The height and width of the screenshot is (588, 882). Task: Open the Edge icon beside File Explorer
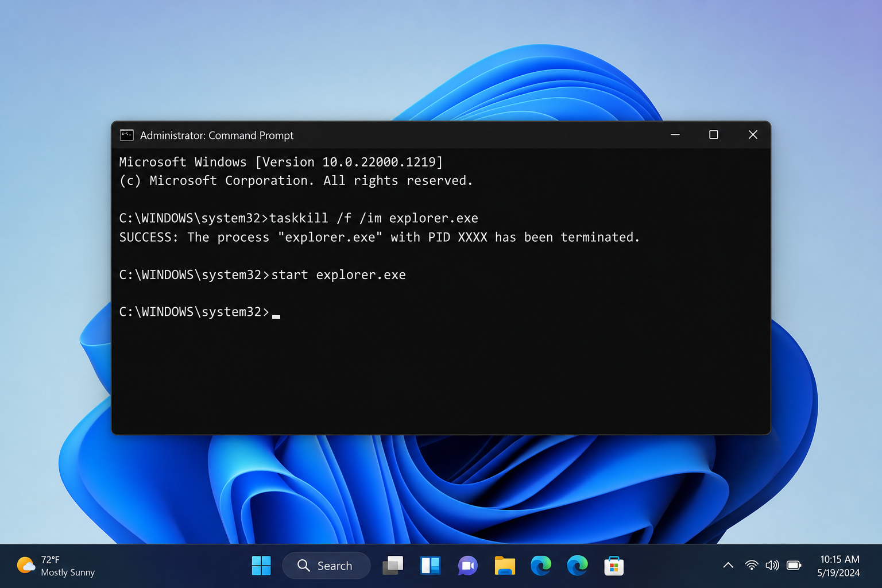(541, 566)
